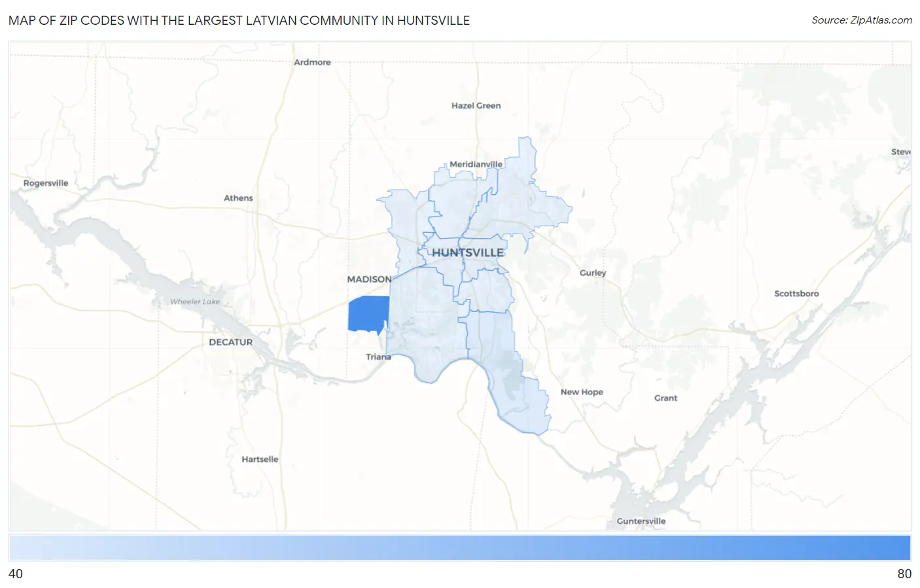
Task: Click the dark blue Madison zip code area
Action: 368,315
